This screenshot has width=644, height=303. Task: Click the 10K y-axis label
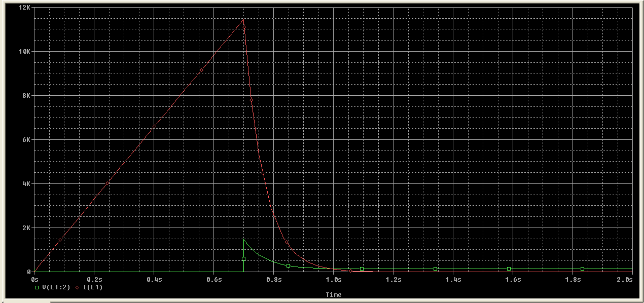[24, 52]
